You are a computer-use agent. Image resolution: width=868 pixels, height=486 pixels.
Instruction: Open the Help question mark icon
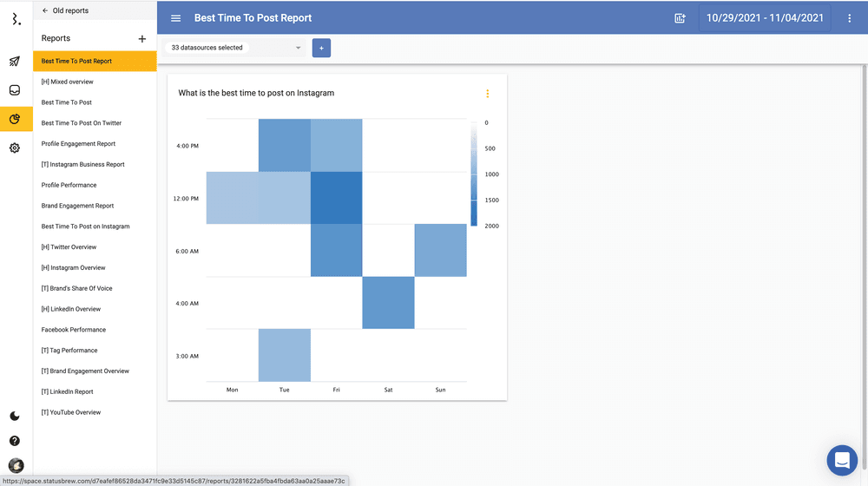(15, 441)
